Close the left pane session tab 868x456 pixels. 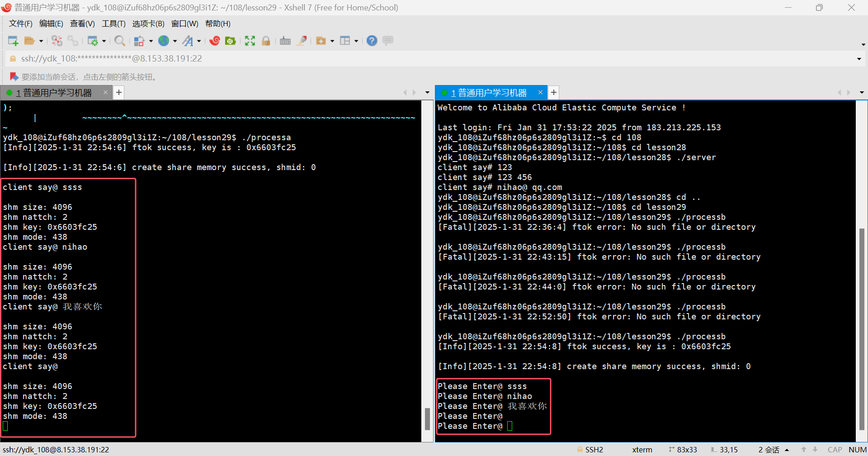105,92
